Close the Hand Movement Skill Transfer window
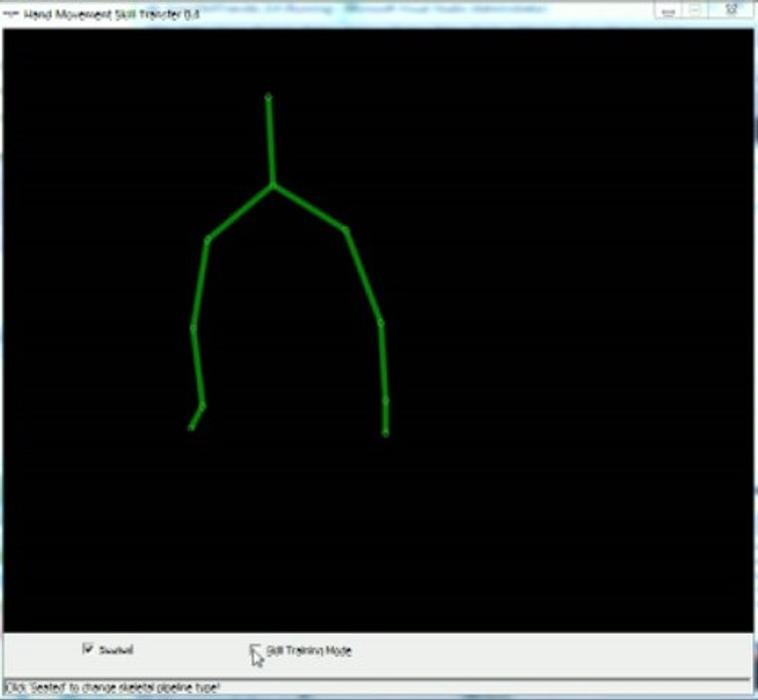758x700 pixels. pos(732,10)
